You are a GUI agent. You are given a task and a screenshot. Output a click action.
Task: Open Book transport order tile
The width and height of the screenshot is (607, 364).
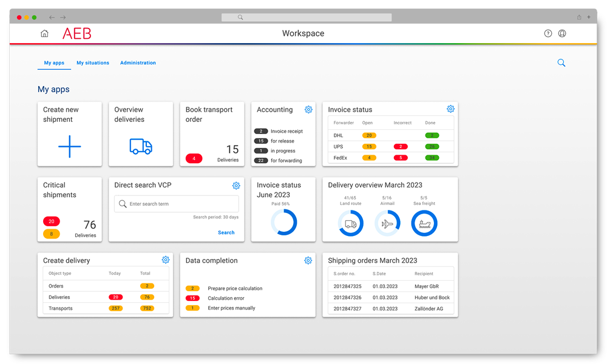(212, 134)
